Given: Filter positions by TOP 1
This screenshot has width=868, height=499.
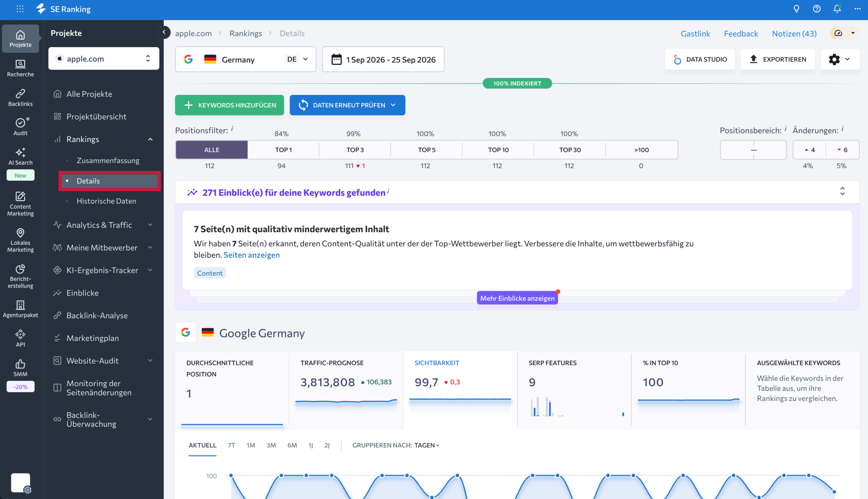Looking at the screenshot, I should coord(283,150).
